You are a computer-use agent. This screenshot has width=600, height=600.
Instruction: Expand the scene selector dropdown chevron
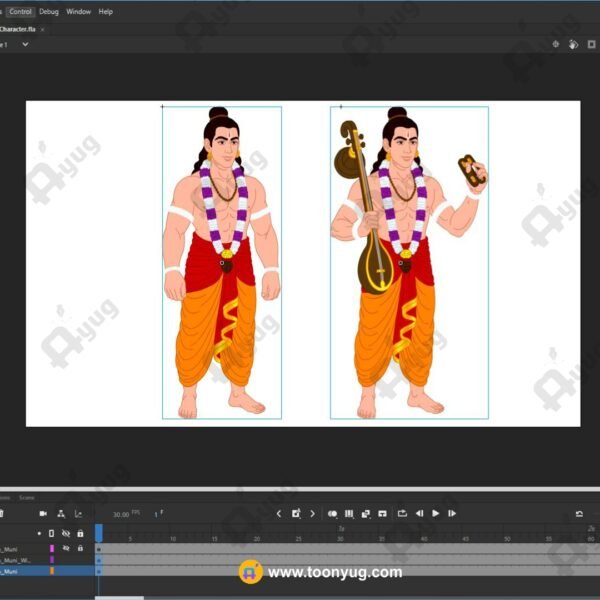[25, 44]
